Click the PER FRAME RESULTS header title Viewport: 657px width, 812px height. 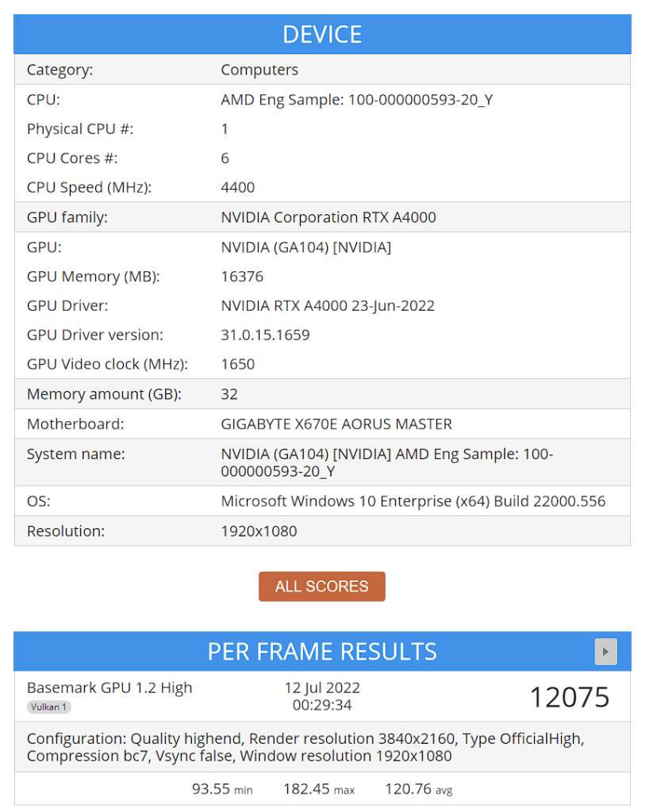click(x=322, y=652)
